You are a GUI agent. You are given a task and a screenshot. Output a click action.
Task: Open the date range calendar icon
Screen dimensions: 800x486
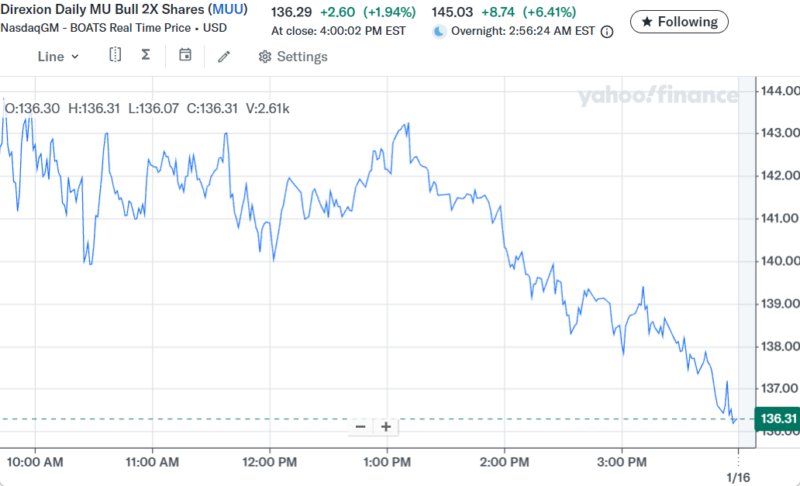(x=185, y=56)
